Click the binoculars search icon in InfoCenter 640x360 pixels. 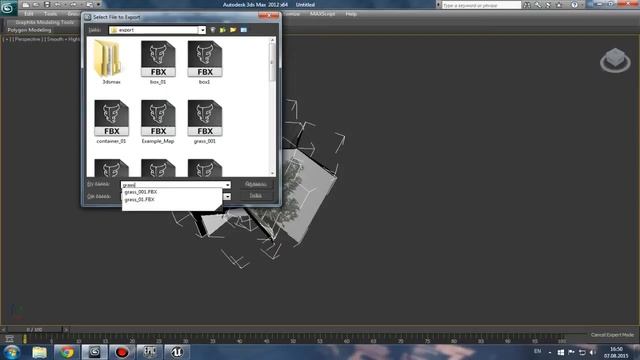pos(527,5)
